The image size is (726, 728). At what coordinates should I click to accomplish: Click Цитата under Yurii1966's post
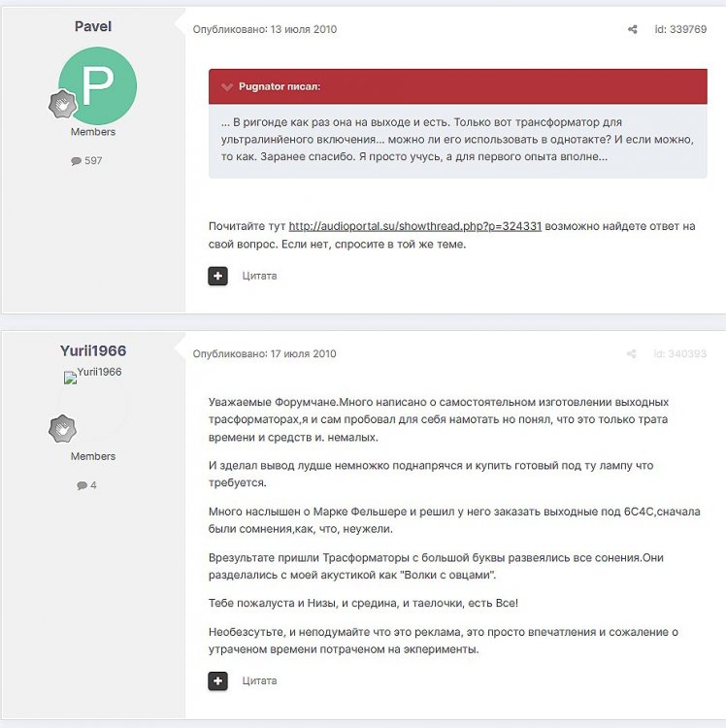259,681
